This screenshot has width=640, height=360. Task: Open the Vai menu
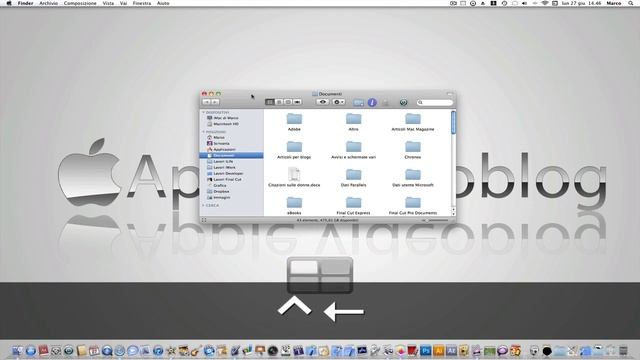[123, 3]
